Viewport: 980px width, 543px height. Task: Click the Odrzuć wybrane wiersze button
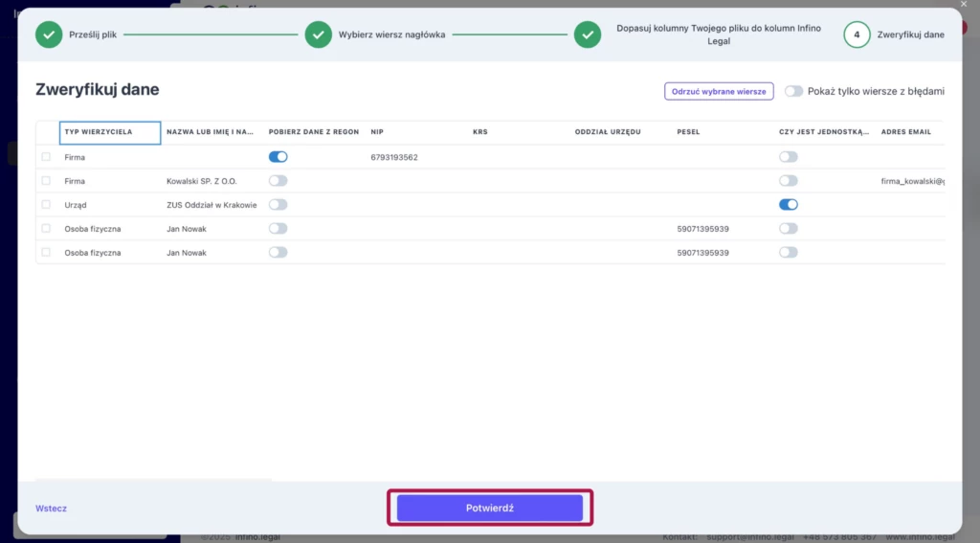[x=719, y=91]
